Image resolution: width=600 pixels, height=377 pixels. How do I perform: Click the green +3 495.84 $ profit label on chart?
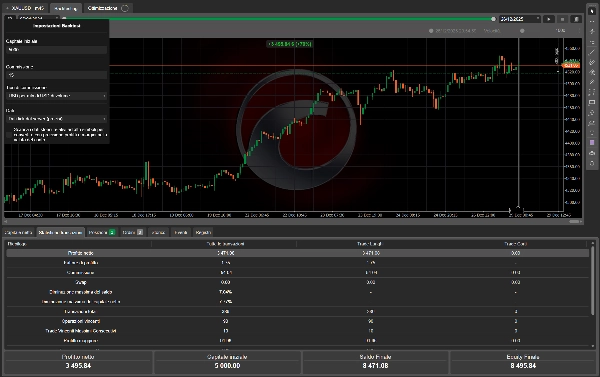[x=290, y=44]
